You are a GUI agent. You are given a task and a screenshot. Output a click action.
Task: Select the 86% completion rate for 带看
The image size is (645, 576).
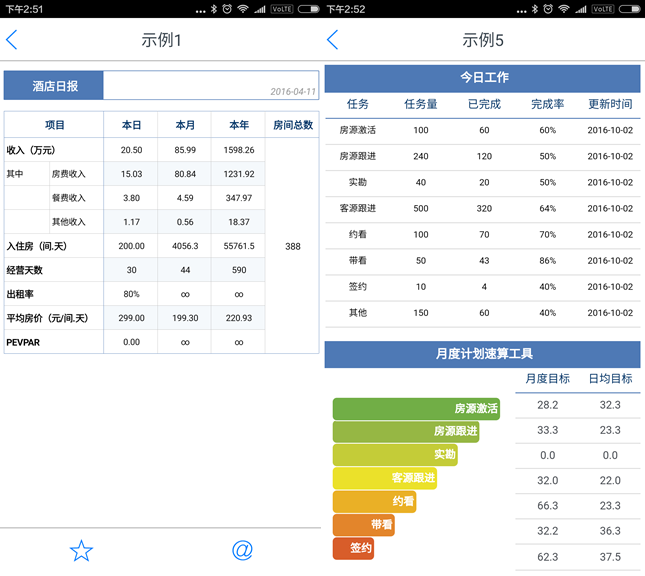[x=547, y=261]
